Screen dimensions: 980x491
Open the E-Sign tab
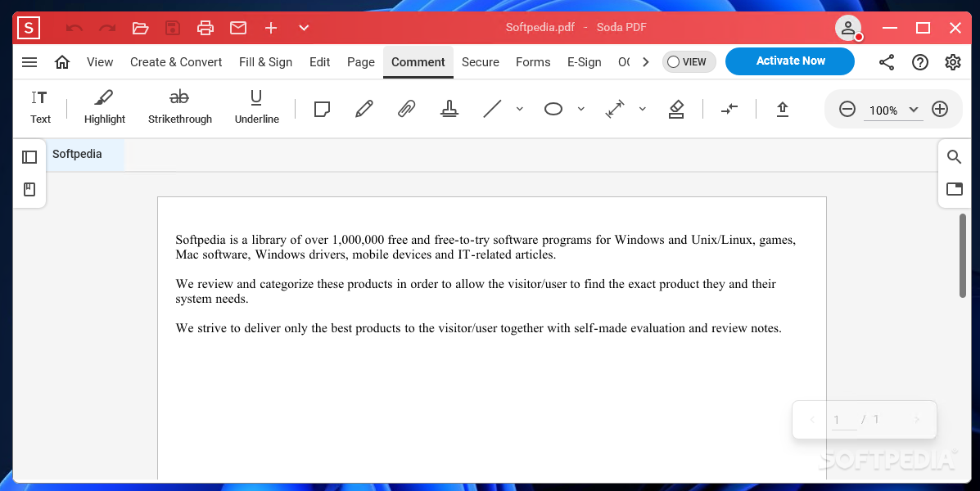coord(585,62)
